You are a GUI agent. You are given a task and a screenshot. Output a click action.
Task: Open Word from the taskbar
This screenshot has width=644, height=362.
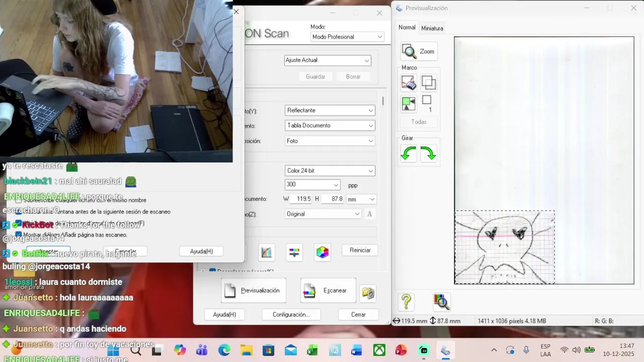[357, 350]
